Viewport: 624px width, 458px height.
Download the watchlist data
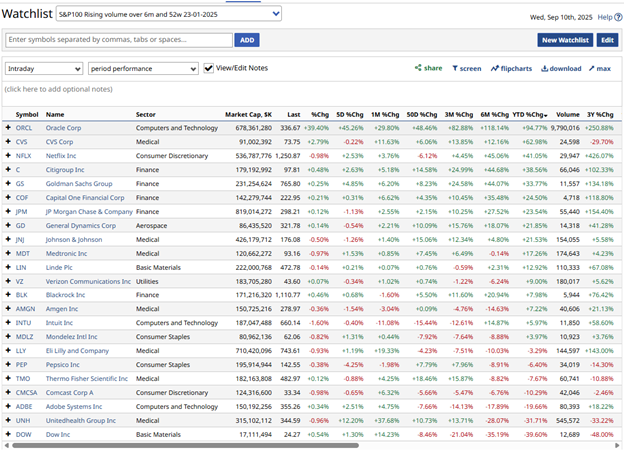(561, 69)
